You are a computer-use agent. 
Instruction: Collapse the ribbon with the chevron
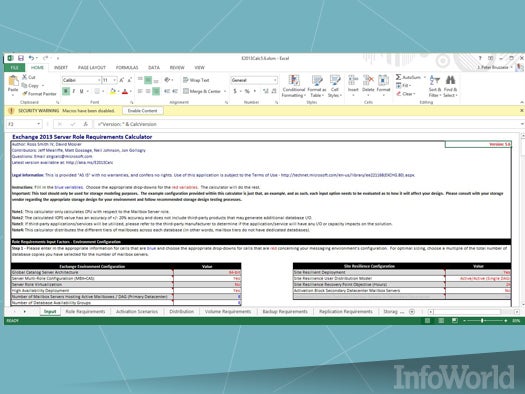click(x=521, y=102)
